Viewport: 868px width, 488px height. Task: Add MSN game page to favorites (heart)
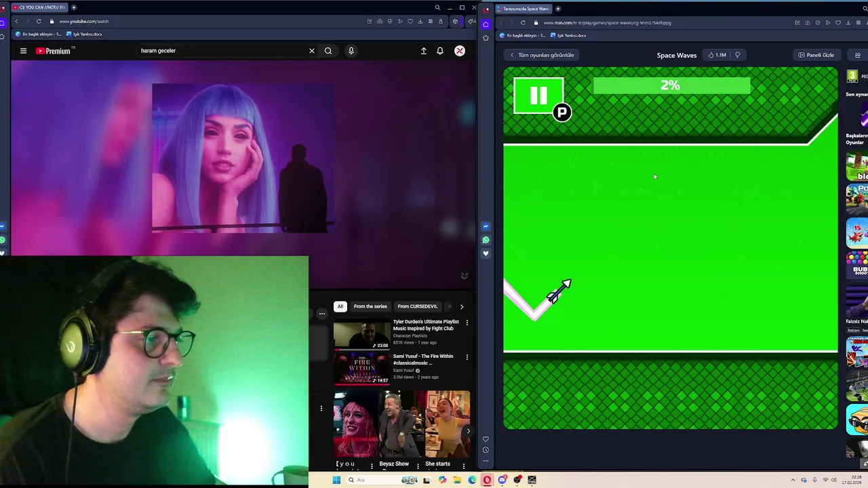[x=838, y=22]
